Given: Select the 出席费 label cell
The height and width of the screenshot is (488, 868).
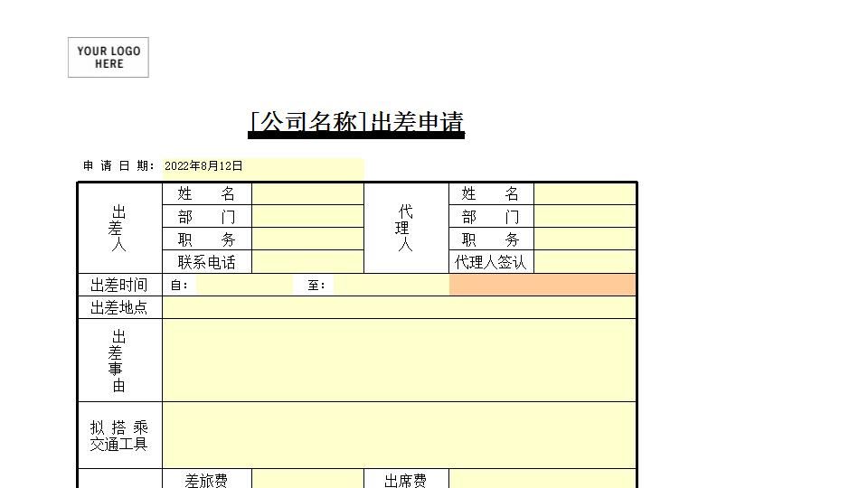Looking at the screenshot, I should (x=406, y=479).
